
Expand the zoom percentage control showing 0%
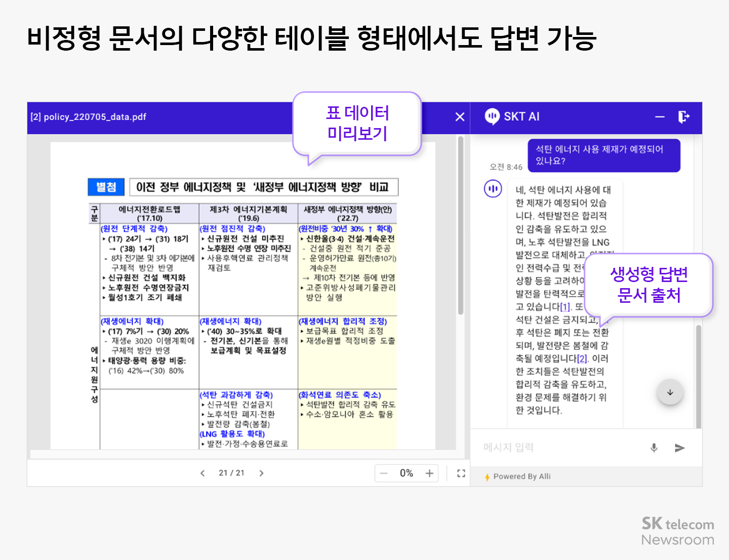tap(407, 473)
